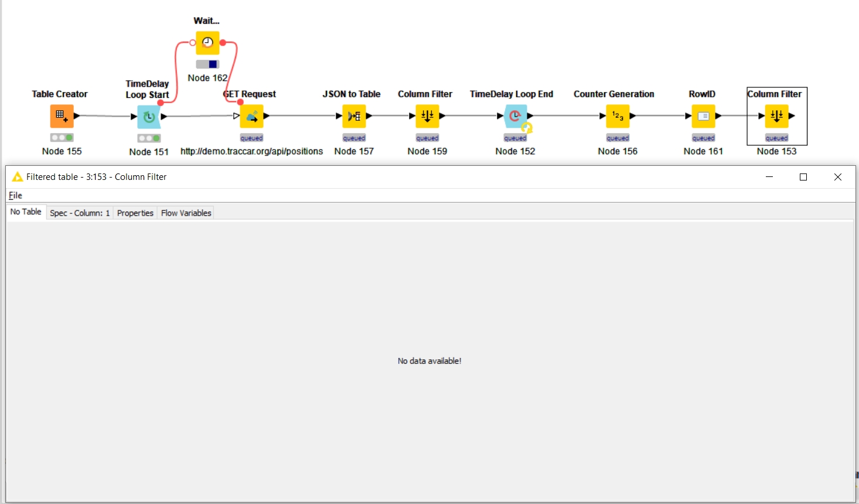Click the Node 162 label
859x504 pixels.
(207, 78)
